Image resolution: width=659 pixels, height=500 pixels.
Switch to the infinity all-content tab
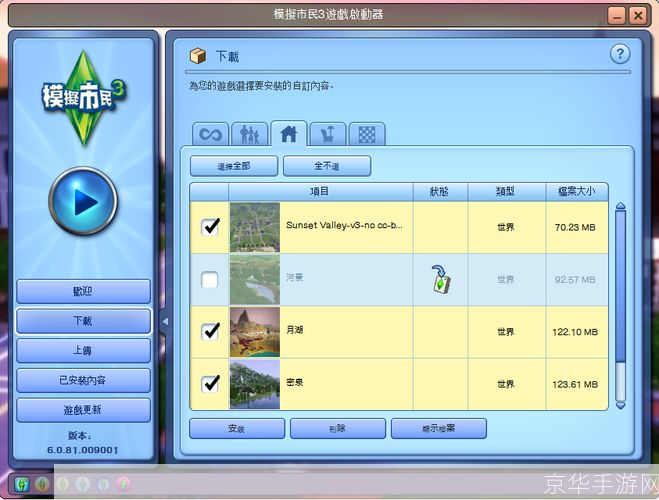[x=210, y=134]
